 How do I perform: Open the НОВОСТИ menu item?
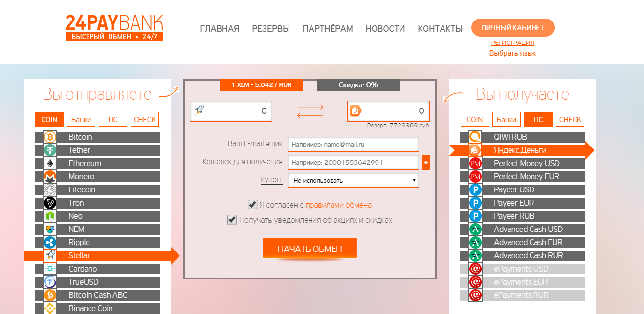tap(385, 29)
